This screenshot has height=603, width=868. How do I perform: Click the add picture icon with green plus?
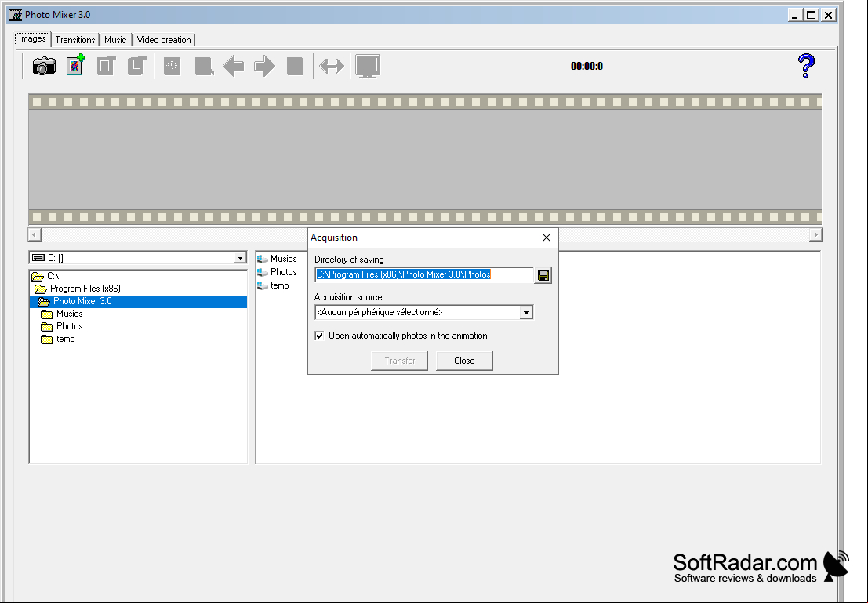tap(75, 65)
